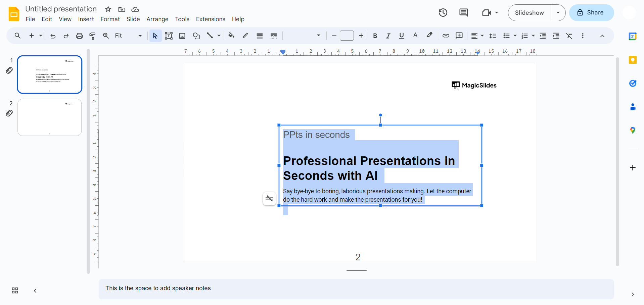Open the Fit zoom level dropdown

[x=128, y=36]
